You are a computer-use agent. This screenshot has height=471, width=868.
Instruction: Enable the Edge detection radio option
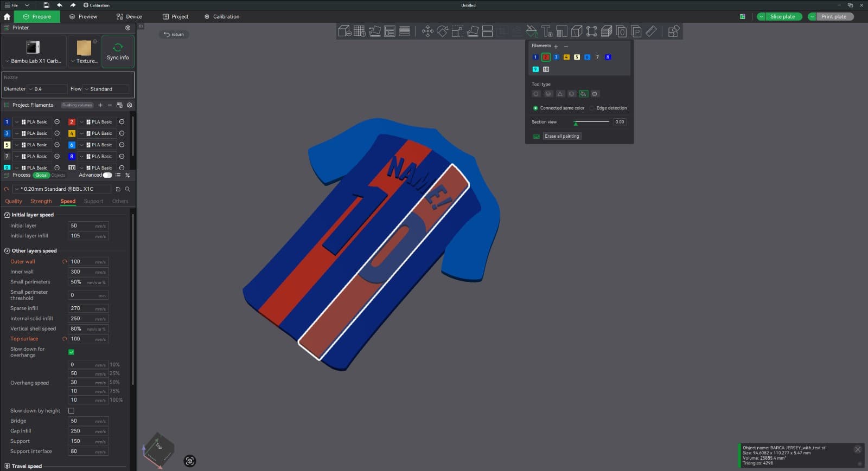[592, 108]
